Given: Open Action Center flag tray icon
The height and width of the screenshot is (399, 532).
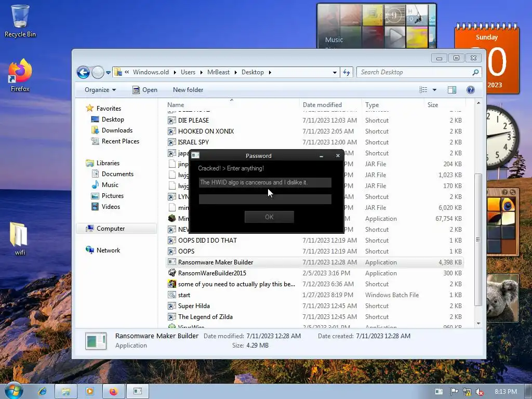Looking at the screenshot, I should coord(454,392).
